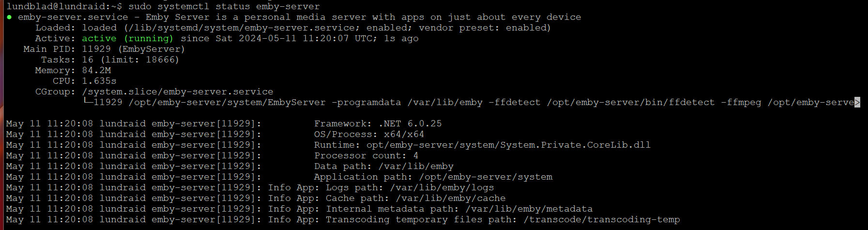Click the /var/lib/emby/metadata path
Screen dimensions: 868x230
529,209
